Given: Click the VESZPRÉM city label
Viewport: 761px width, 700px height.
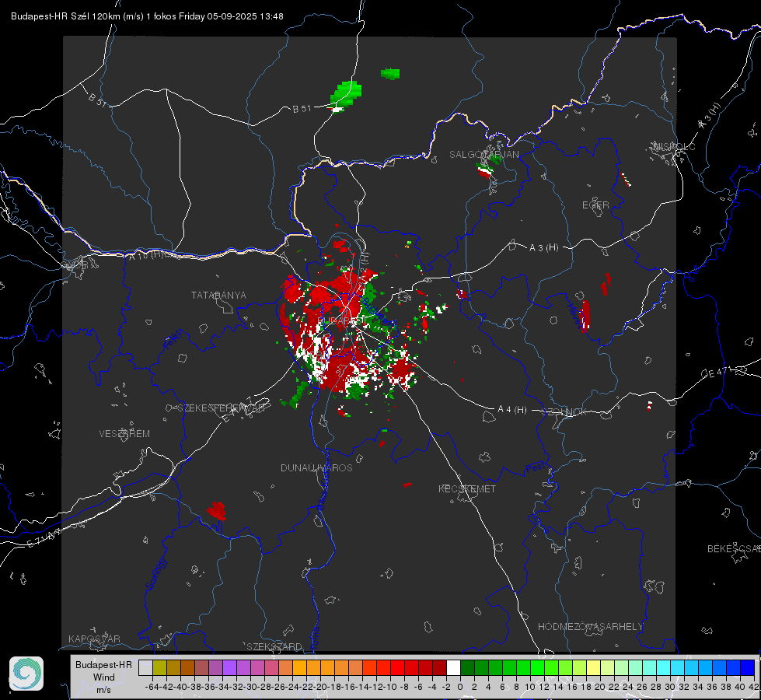Looking at the screenshot, I should pos(124,434).
